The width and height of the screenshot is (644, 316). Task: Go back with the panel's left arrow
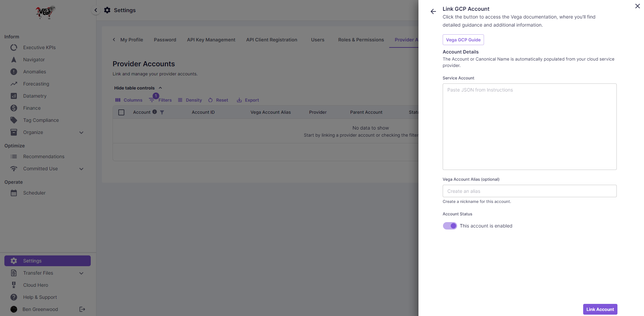click(x=433, y=11)
